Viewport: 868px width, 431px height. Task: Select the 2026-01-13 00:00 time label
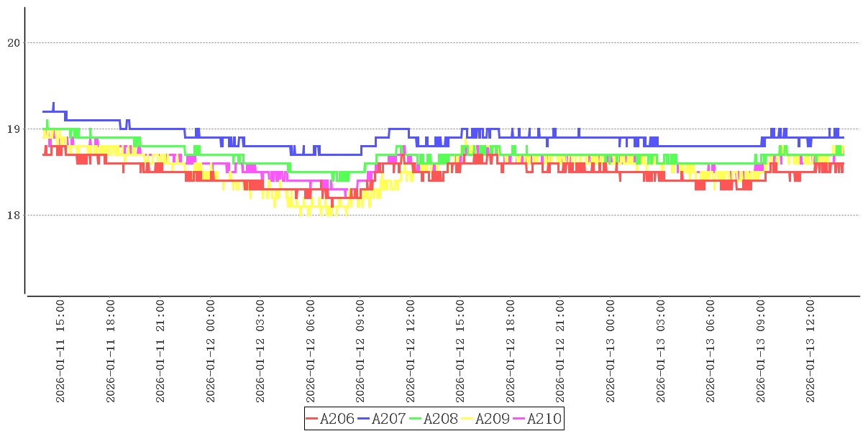click(611, 351)
